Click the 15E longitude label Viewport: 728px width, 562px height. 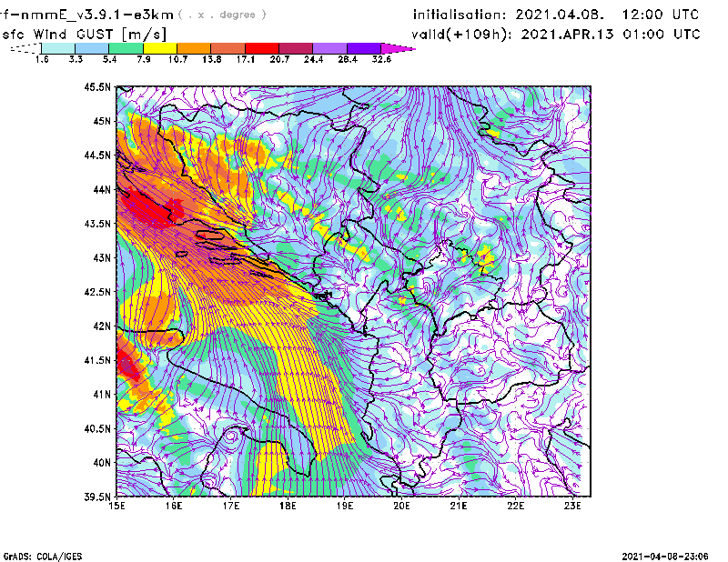click(x=116, y=506)
